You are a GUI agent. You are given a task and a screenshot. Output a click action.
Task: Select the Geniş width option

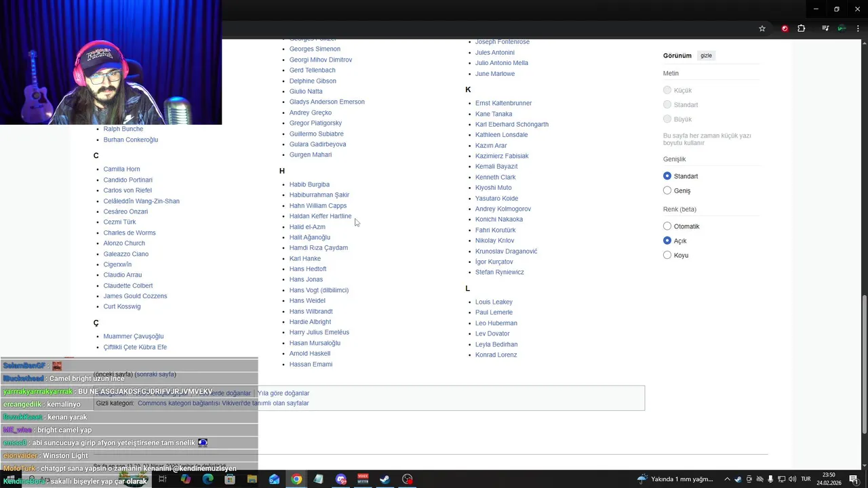[667, 190]
